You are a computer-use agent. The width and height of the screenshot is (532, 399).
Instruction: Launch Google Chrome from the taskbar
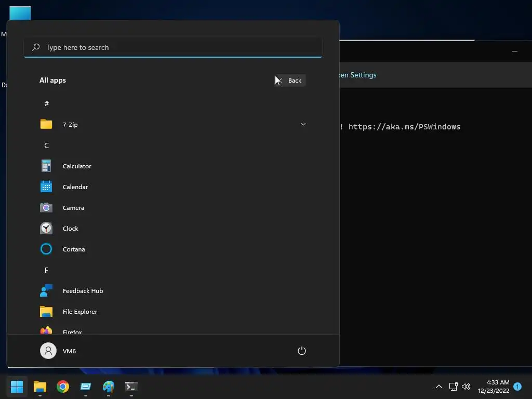[x=63, y=387]
